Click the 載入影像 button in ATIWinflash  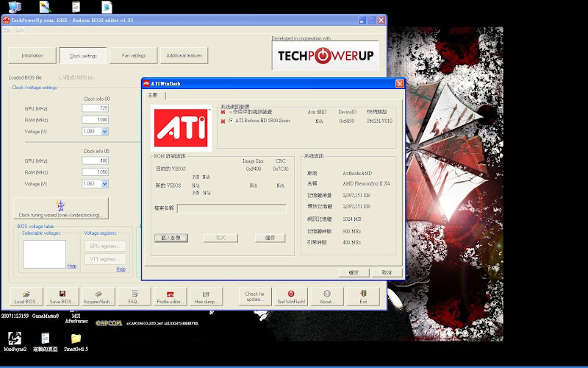click(x=171, y=238)
